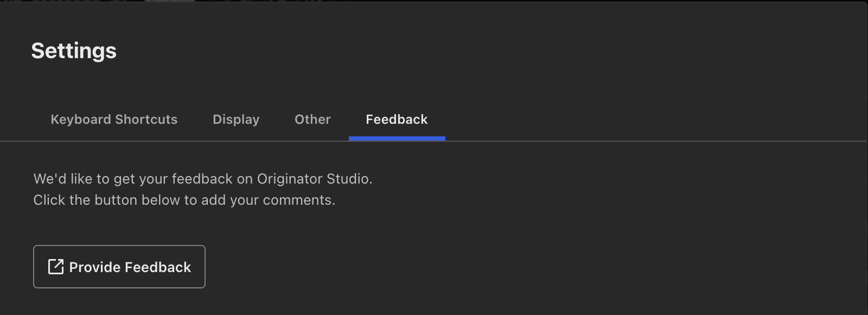Switch to the Display tab
868x315 pixels.
pyautogui.click(x=236, y=119)
